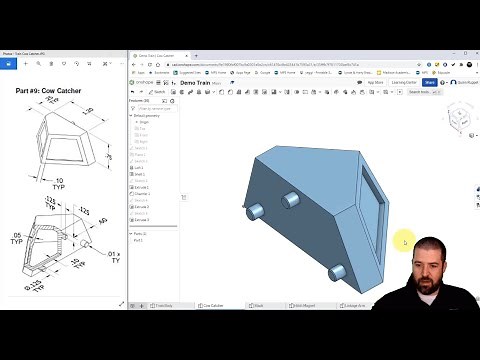The width and height of the screenshot is (480, 360).
Task: Click the Boolean tool icon
Action: (x=297, y=92)
